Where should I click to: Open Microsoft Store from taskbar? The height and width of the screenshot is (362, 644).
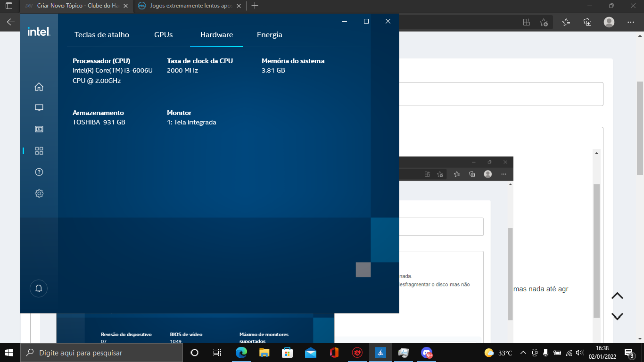tap(287, 353)
